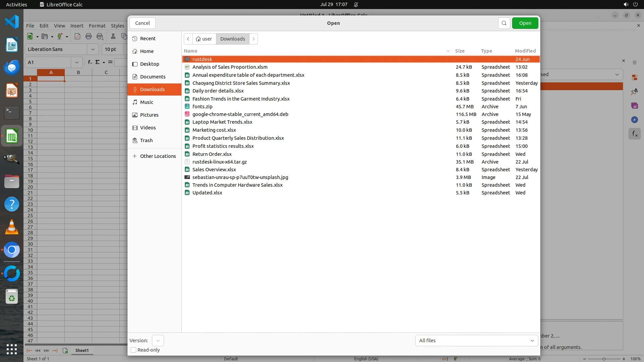Expand the font name dropdown arrow
The height and width of the screenshot is (362, 644).
click(x=93, y=49)
